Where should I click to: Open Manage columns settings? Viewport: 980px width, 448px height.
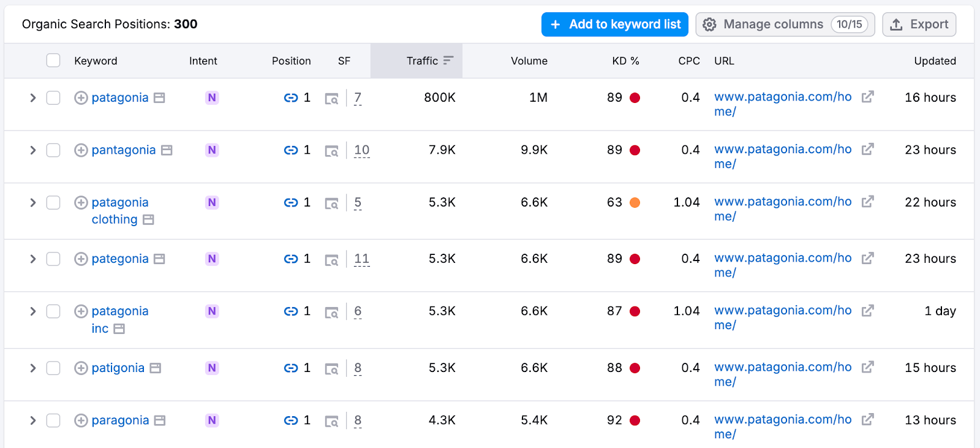[x=785, y=25]
